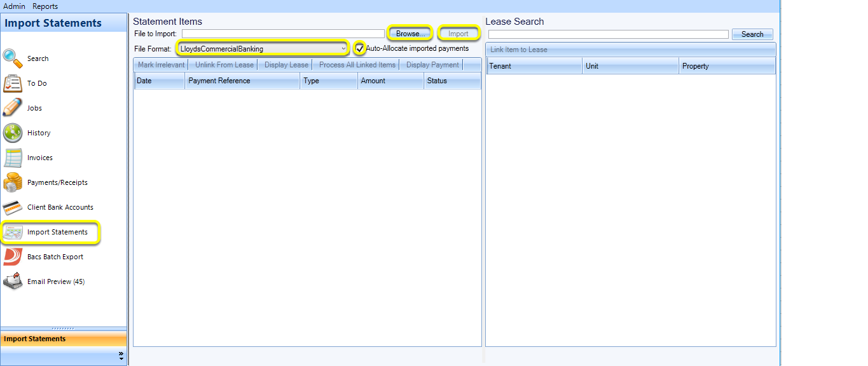Viewport: 868px width, 366px height.
Task: Select the Payments/Receipts coins icon
Action: click(x=13, y=182)
